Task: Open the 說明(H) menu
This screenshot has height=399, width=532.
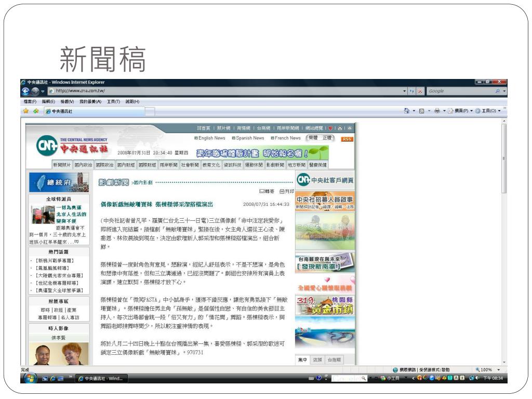Action: point(132,101)
